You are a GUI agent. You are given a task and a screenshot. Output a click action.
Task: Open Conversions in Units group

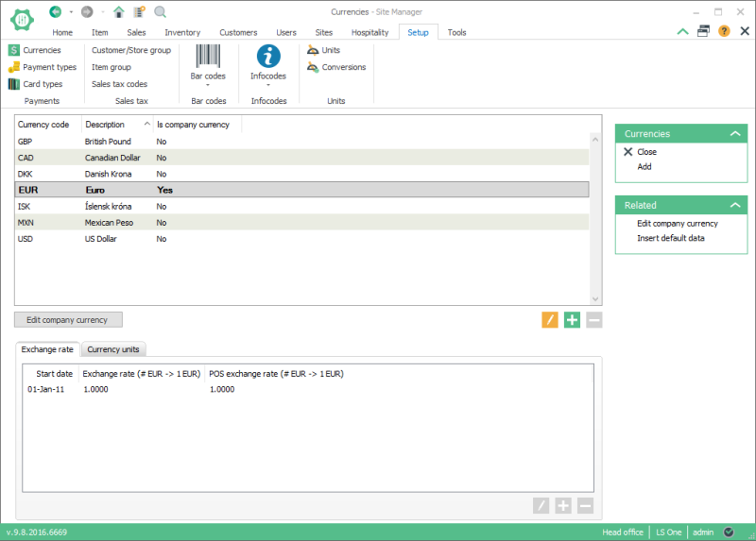(x=336, y=67)
